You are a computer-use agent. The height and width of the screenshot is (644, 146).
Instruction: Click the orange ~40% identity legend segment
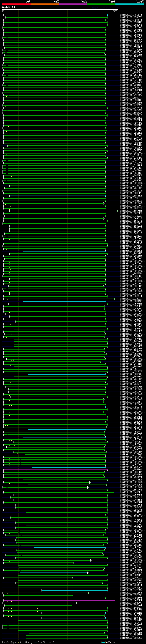click(45, 4)
